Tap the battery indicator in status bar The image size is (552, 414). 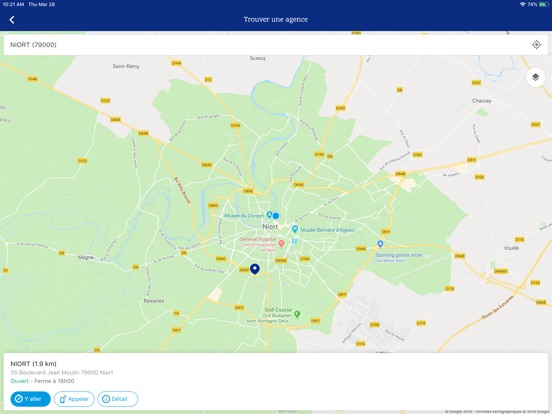point(544,4)
